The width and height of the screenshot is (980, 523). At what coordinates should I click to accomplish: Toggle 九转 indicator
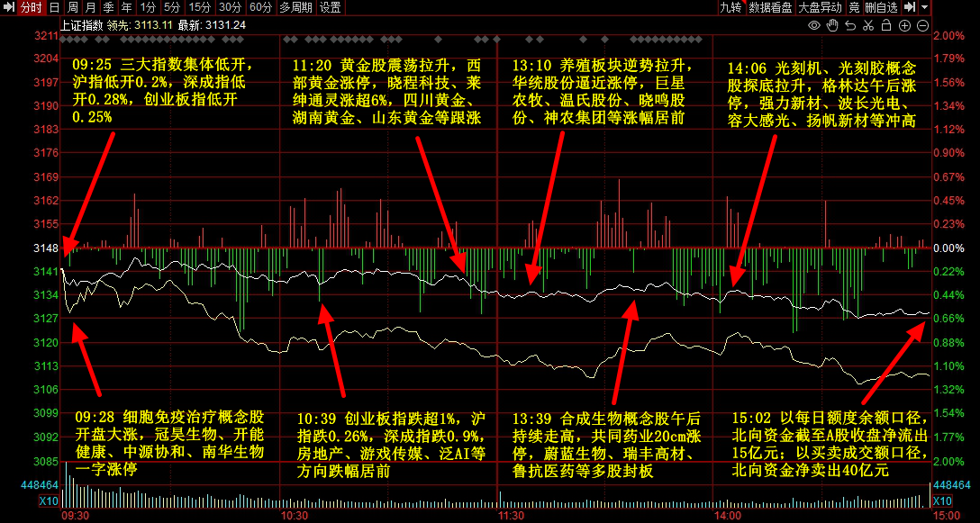pyautogui.click(x=730, y=7)
